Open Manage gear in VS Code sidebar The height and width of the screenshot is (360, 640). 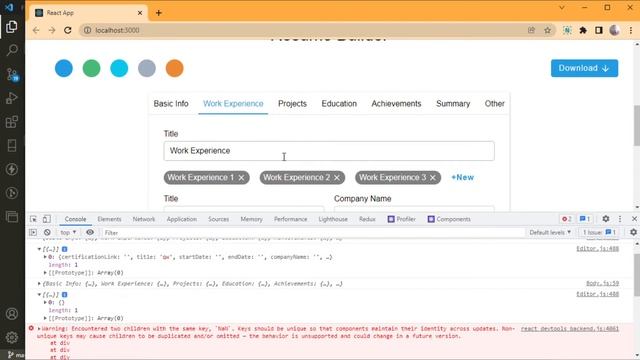click(11, 337)
